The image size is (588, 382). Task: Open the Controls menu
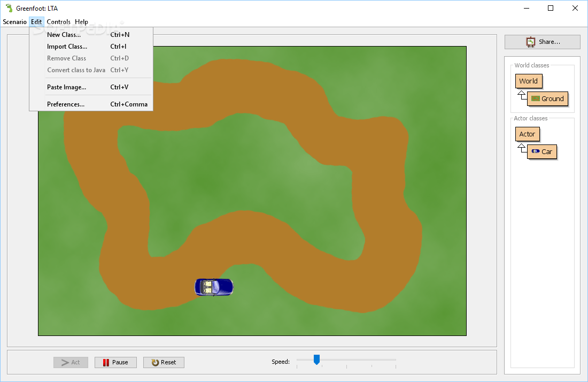[58, 21]
